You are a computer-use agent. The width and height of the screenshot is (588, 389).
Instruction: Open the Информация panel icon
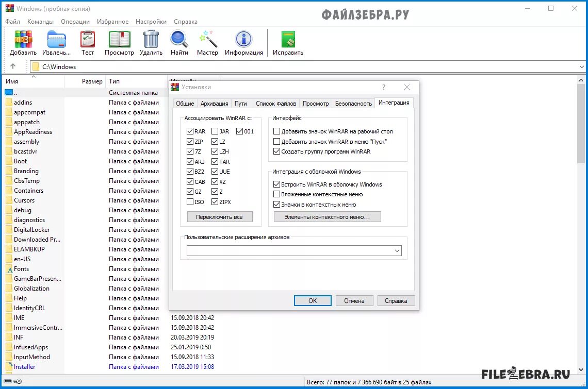point(243,40)
